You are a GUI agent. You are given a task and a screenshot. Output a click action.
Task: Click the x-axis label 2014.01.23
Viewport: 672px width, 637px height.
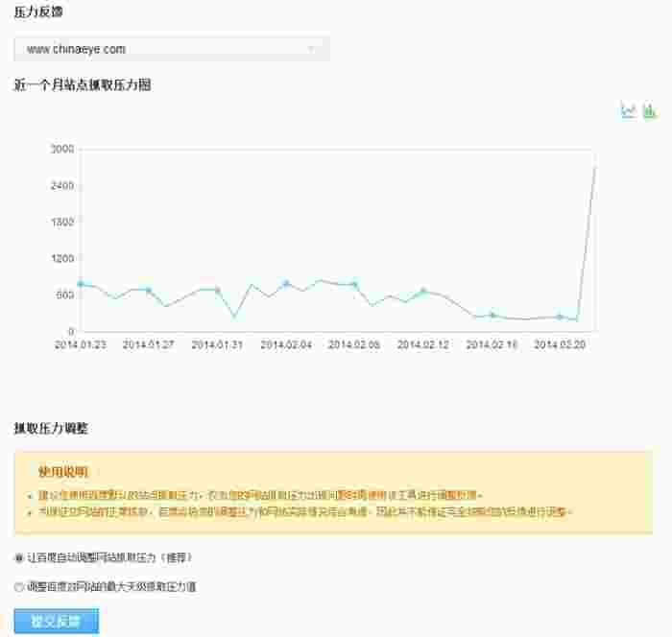[x=80, y=344]
